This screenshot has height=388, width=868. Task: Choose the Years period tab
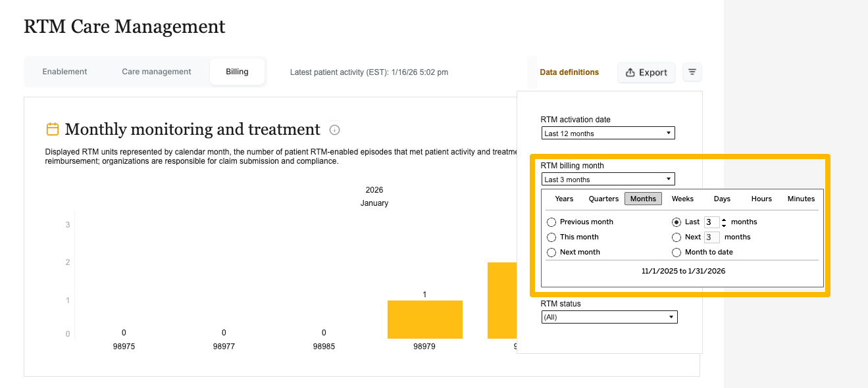coord(564,199)
